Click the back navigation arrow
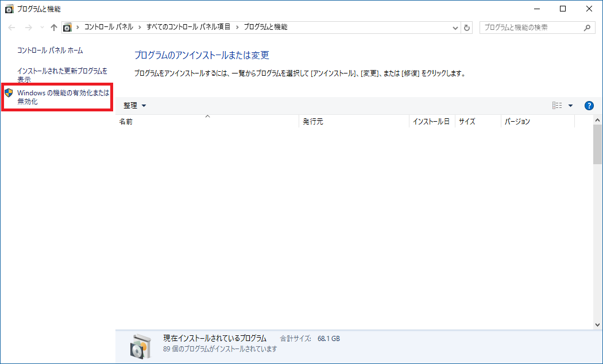The height and width of the screenshot is (364, 603). pyautogui.click(x=12, y=28)
